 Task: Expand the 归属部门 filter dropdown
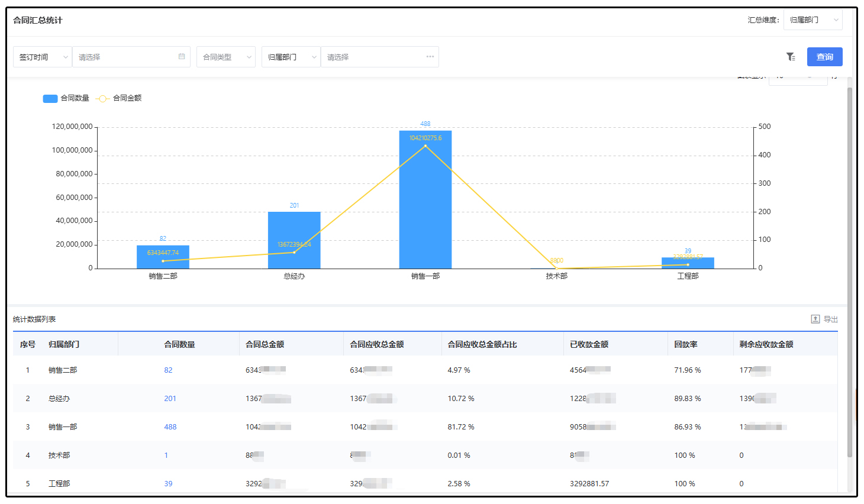(x=291, y=57)
